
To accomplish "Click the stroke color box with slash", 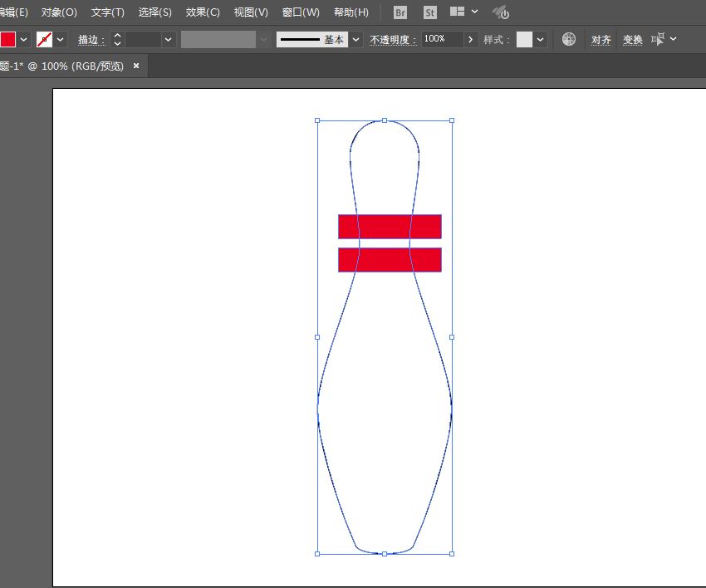I will pyautogui.click(x=45, y=39).
